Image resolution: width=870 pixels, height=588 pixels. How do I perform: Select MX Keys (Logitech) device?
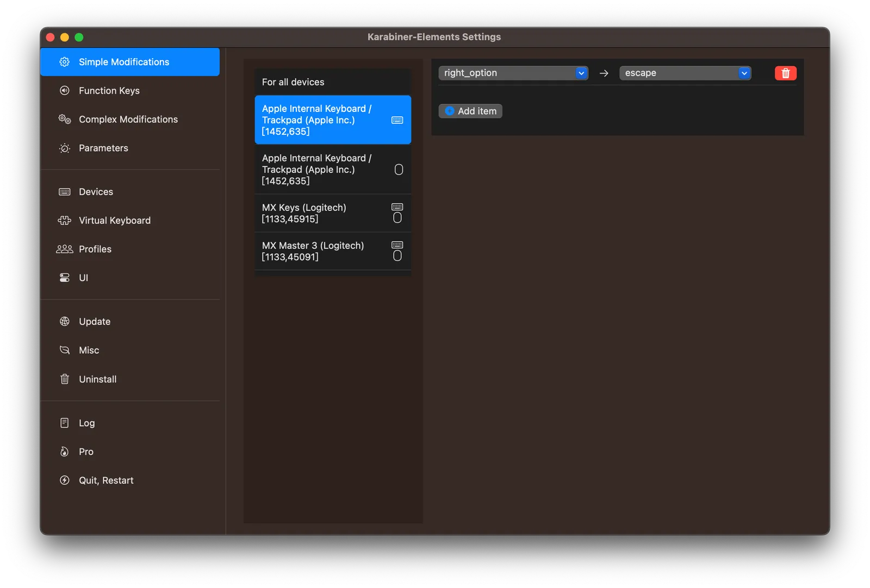tap(332, 213)
